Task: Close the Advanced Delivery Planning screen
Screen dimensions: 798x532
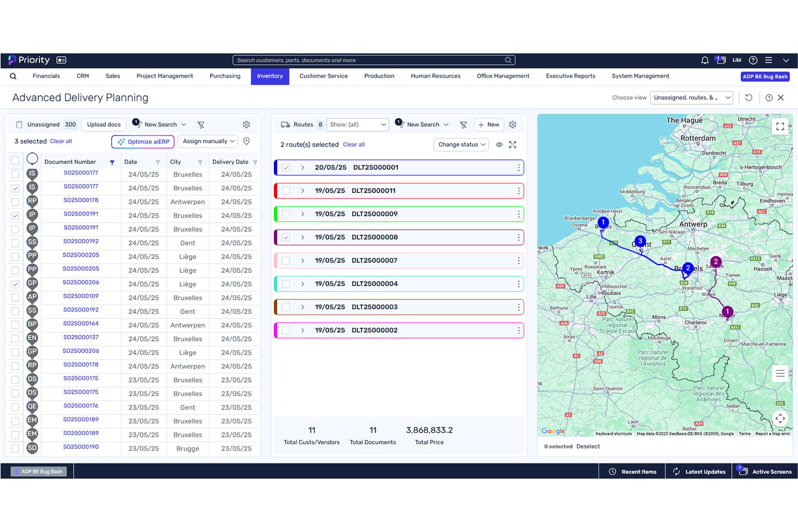Action: pos(781,98)
